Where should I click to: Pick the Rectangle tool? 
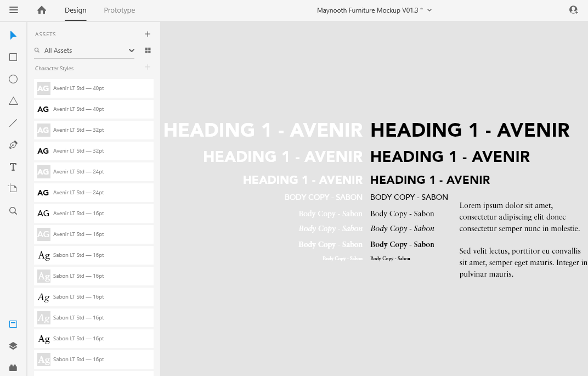[x=13, y=57]
